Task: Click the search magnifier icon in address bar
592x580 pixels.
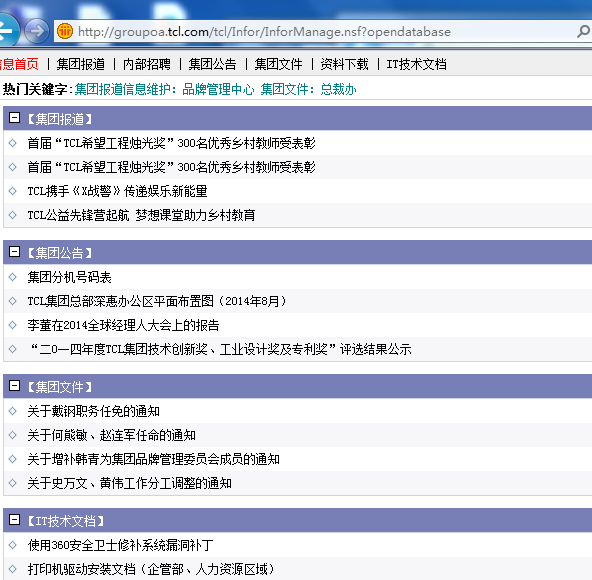Action: (x=583, y=31)
